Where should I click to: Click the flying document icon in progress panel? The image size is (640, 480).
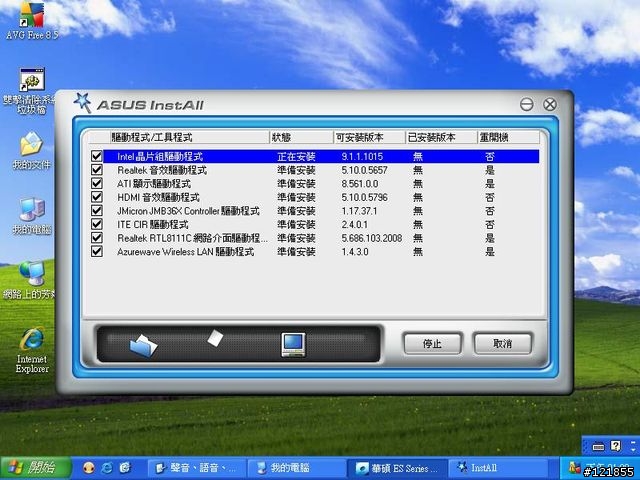(x=215, y=338)
